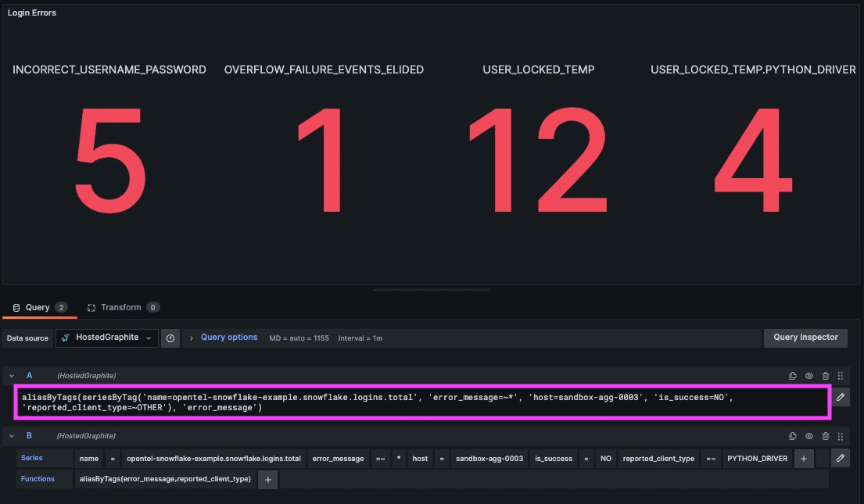Select the sandbox-agg-0003 host value
864x504 pixels.
[x=489, y=458]
